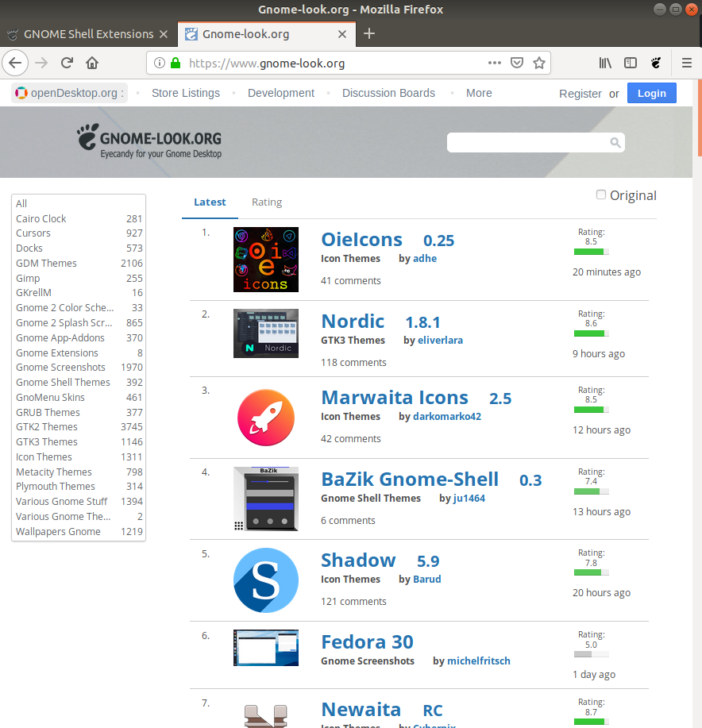The image size is (702, 728).
Task: Click the OieIcons green rating bar
Action: tap(591, 252)
